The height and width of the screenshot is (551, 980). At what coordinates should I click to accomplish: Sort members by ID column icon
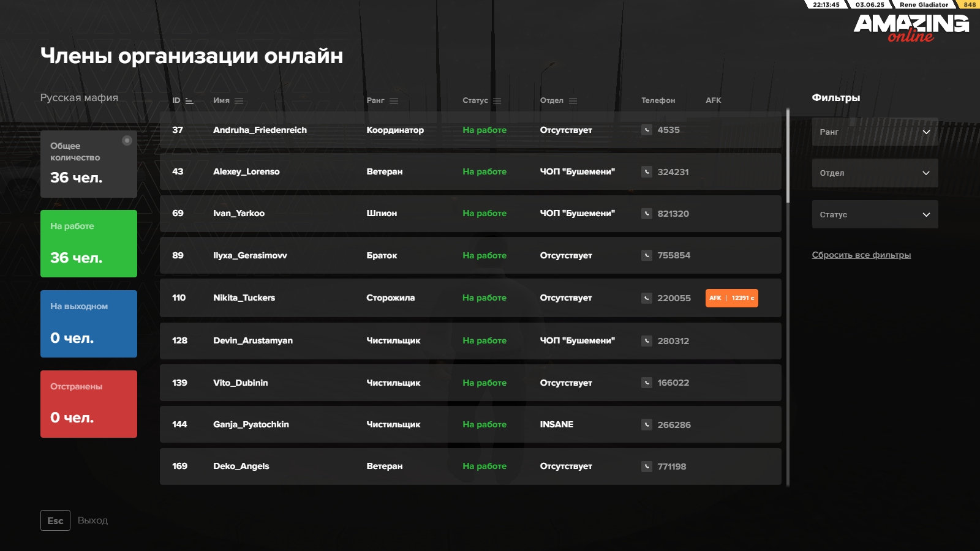tap(189, 101)
